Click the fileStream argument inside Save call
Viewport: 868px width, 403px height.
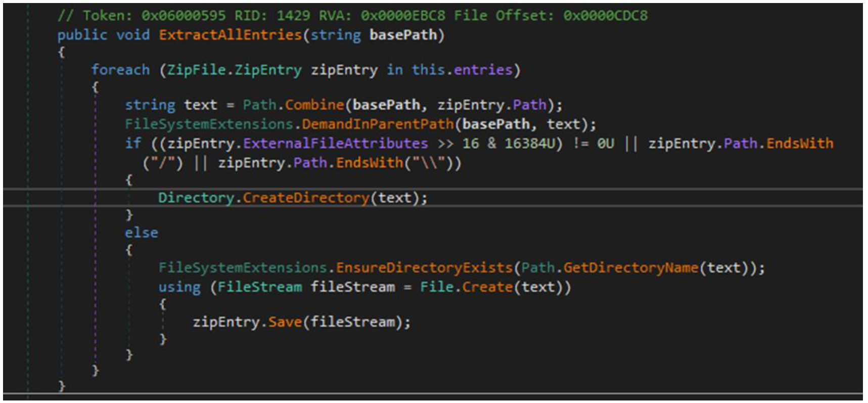352,322
